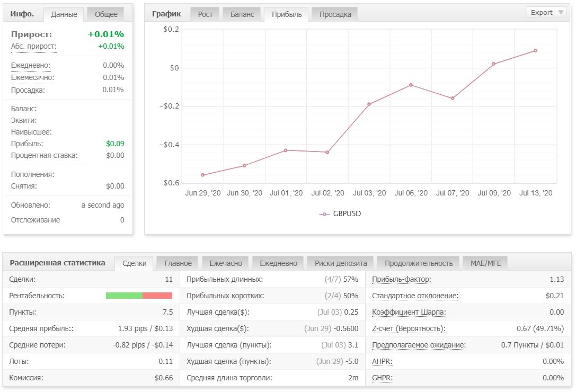This screenshot has height=392, width=576.
Task: Click the $0.09 Прибыль value
Action: pos(115,144)
